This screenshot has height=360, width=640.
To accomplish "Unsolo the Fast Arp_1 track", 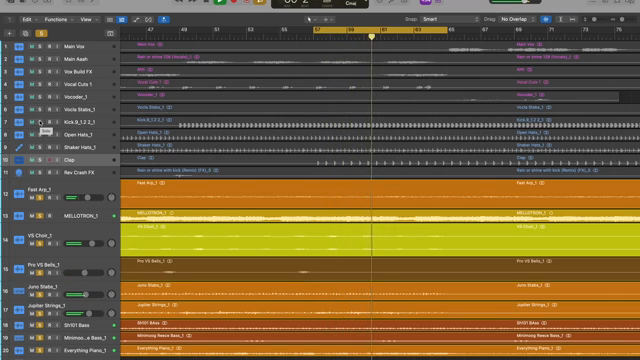I will (x=40, y=198).
